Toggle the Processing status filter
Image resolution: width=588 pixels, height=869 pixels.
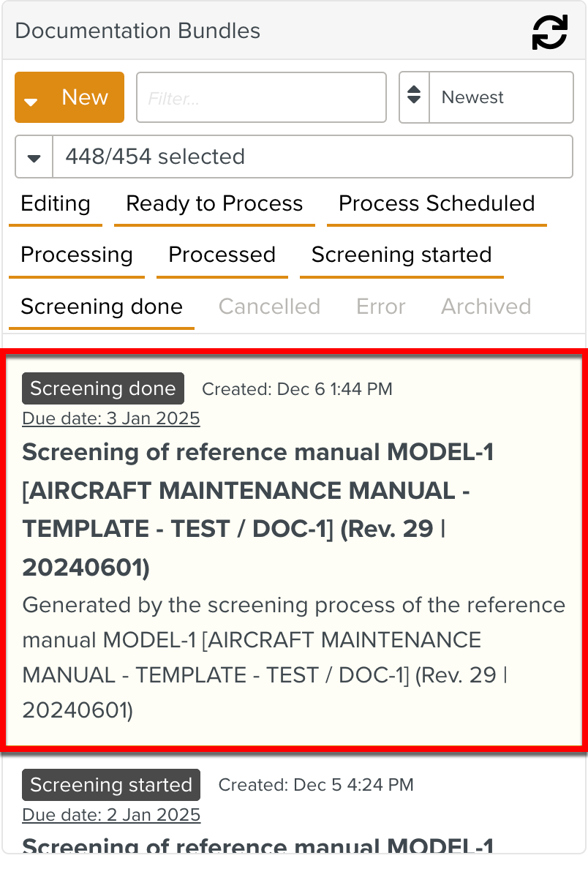pyautogui.click(x=77, y=255)
